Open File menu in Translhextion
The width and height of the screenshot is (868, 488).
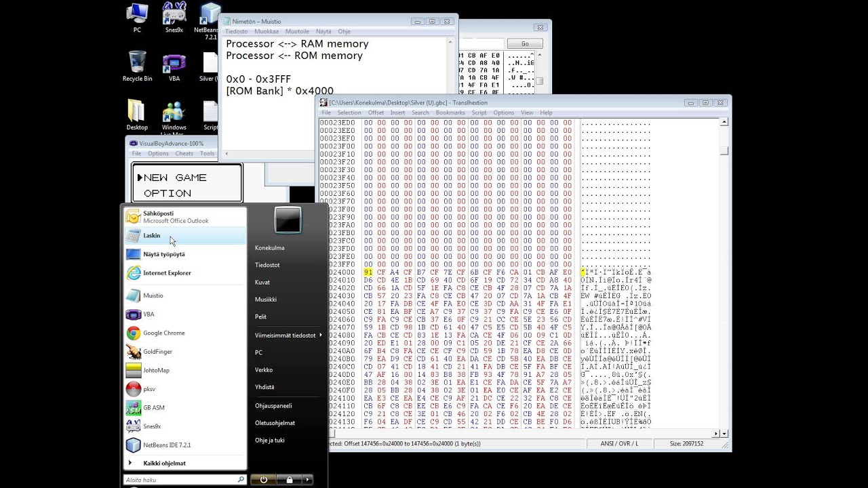pos(326,113)
